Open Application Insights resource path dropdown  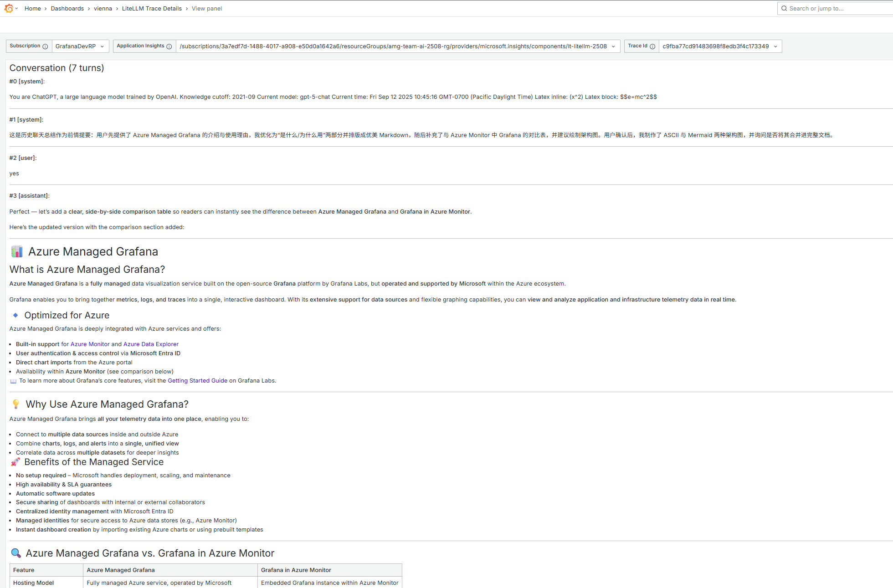click(x=397, y=46)
